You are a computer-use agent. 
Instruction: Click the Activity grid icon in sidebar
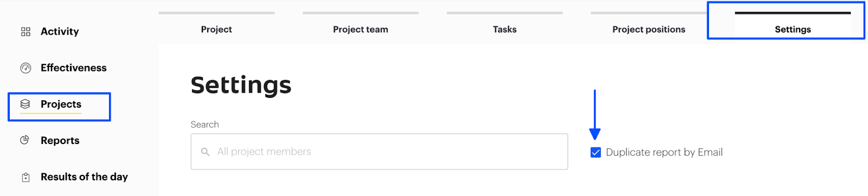pos(25,32)
